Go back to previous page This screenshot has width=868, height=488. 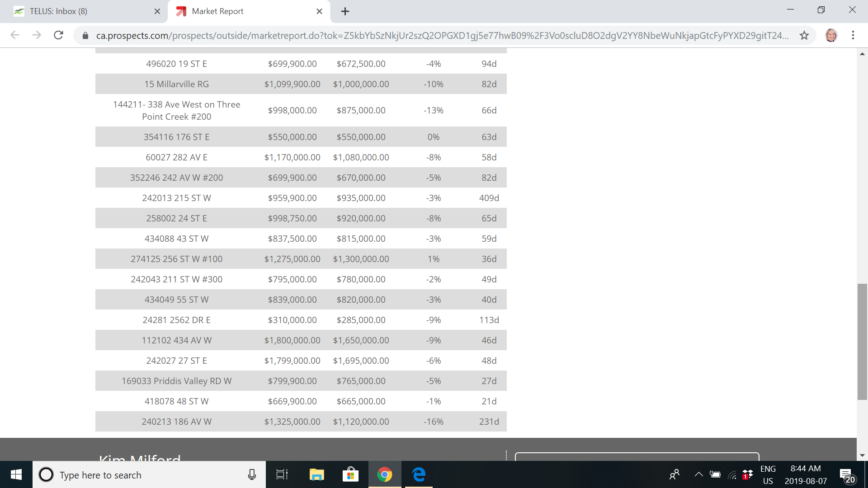coord(15,35)
